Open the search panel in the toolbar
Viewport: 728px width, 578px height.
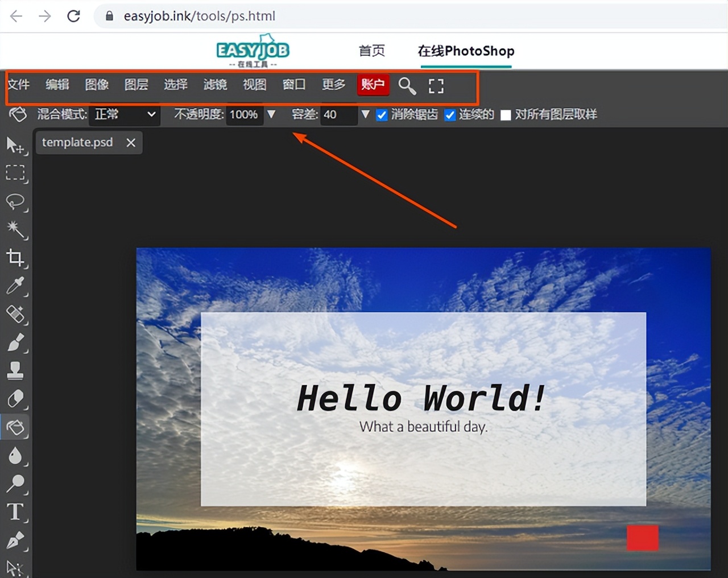407,85
